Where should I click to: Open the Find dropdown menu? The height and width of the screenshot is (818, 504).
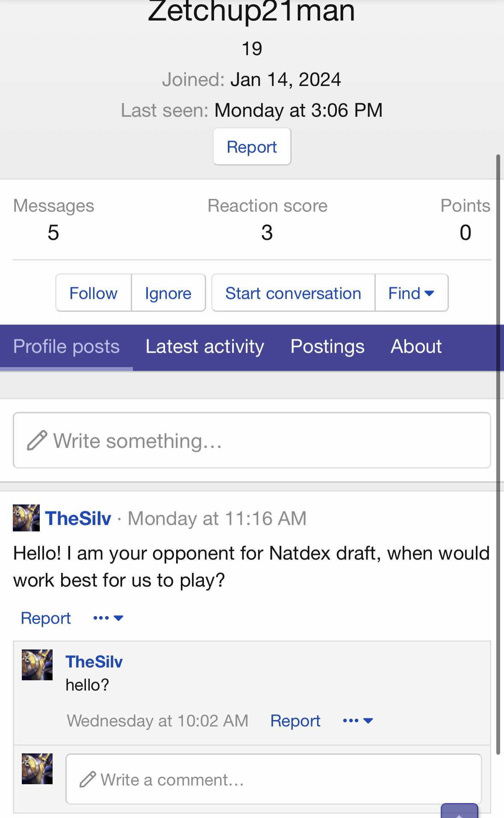pyautogui.click(x=411, y=293)
